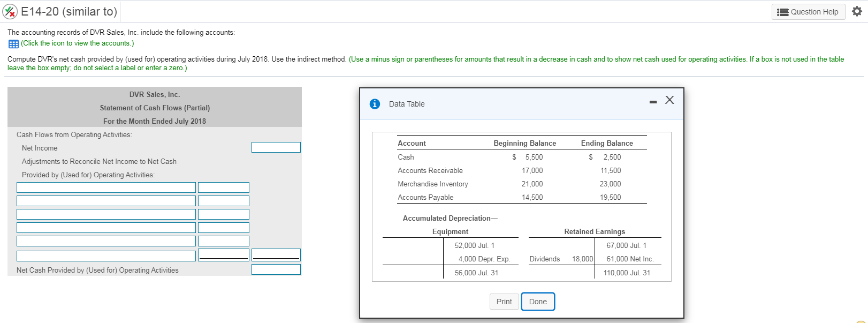
Task: Click the fifth adjustment amount field
Action: click(x=224, y=241)
